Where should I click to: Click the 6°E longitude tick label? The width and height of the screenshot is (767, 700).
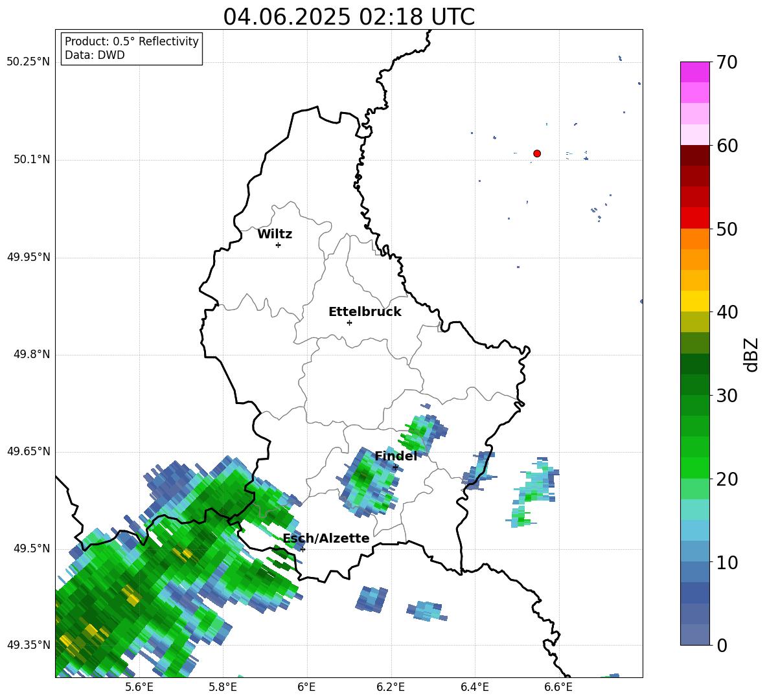click(x=306, y=687)
